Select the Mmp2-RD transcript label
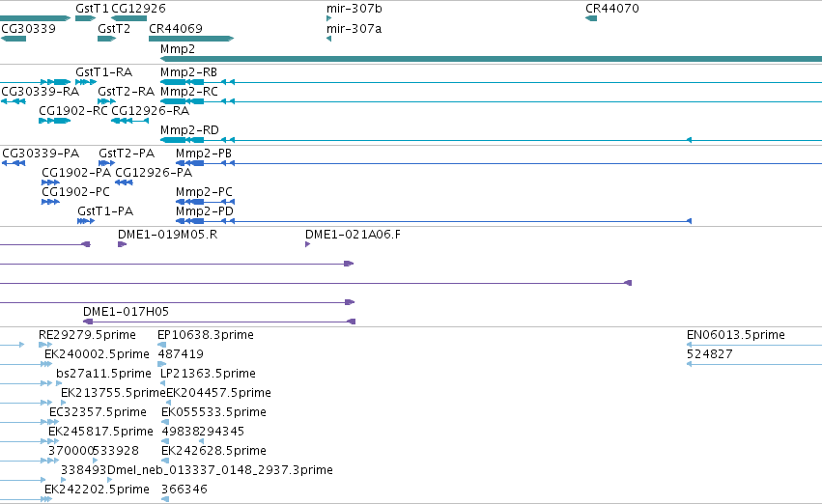The width and height of the screenshot is (822, 504). tap(189, 130)
